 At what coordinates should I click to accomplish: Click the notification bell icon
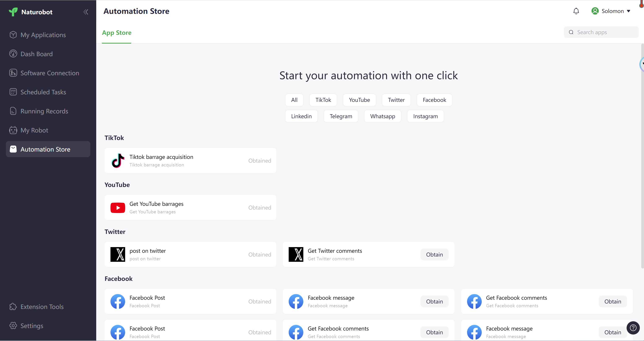576,11
